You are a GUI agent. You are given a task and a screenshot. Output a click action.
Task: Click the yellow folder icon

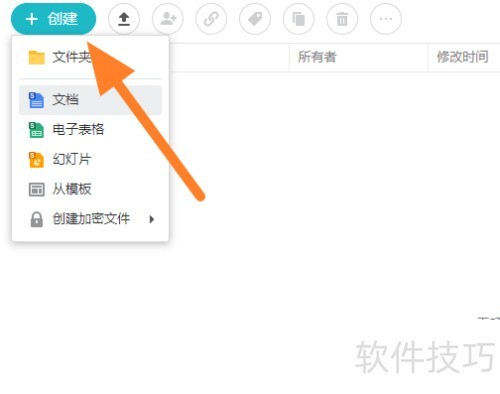(37, 57)
